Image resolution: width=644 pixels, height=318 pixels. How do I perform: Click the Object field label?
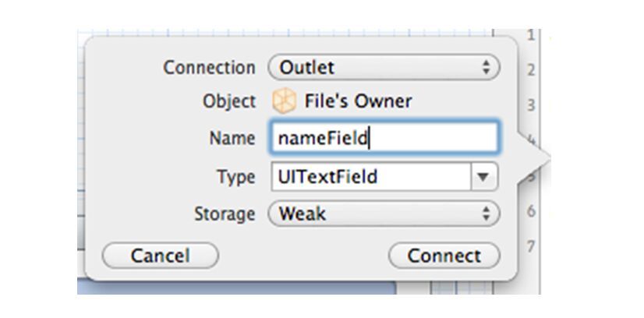click(x=228, y=101)
